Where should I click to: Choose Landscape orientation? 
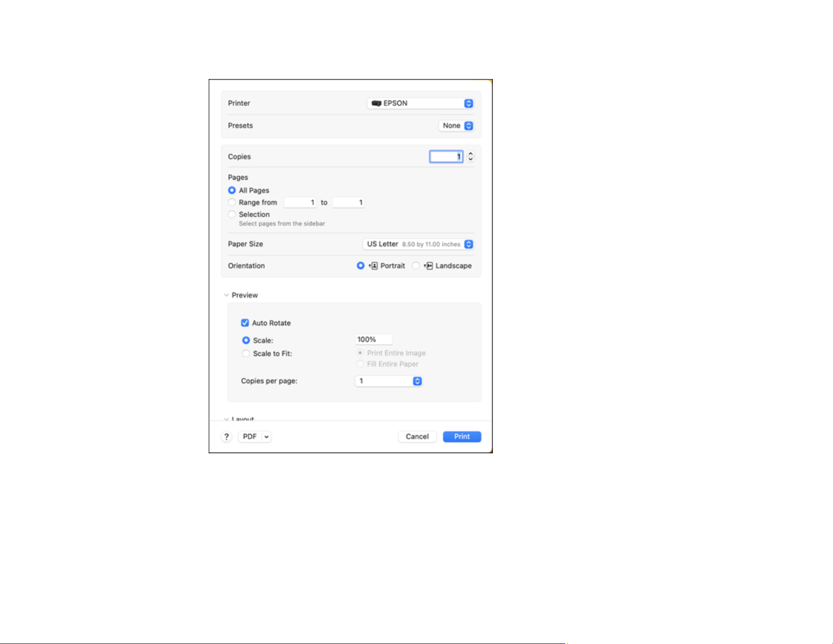(415, 266)
